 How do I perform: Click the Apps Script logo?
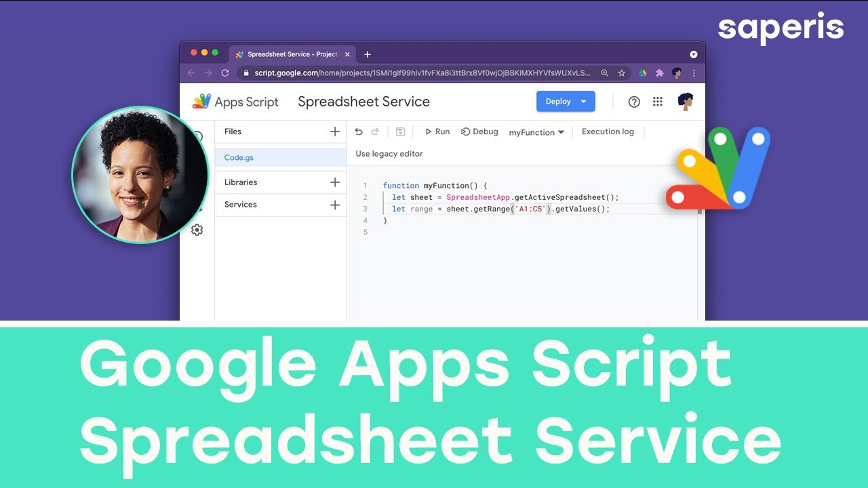tap(235, 102)
